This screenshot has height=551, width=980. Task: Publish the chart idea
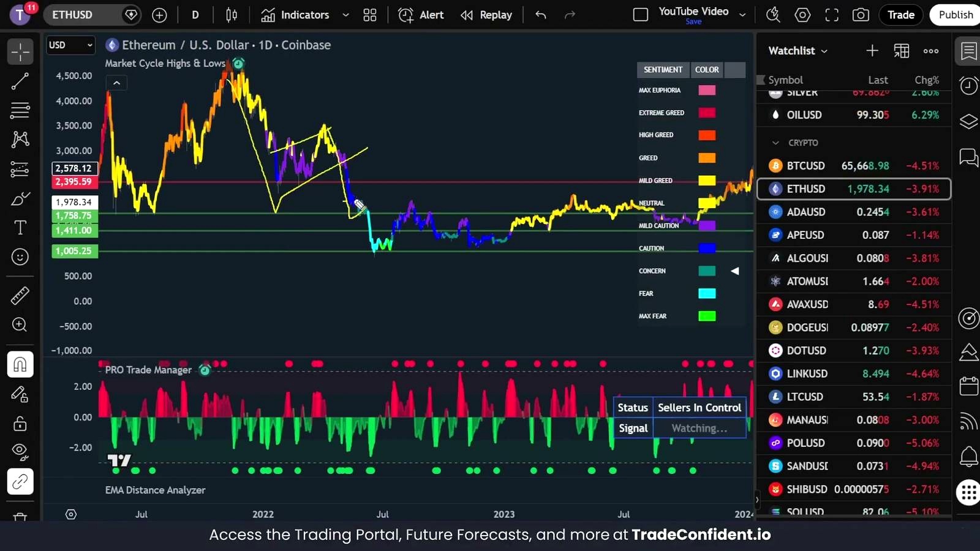coord(956,15)
